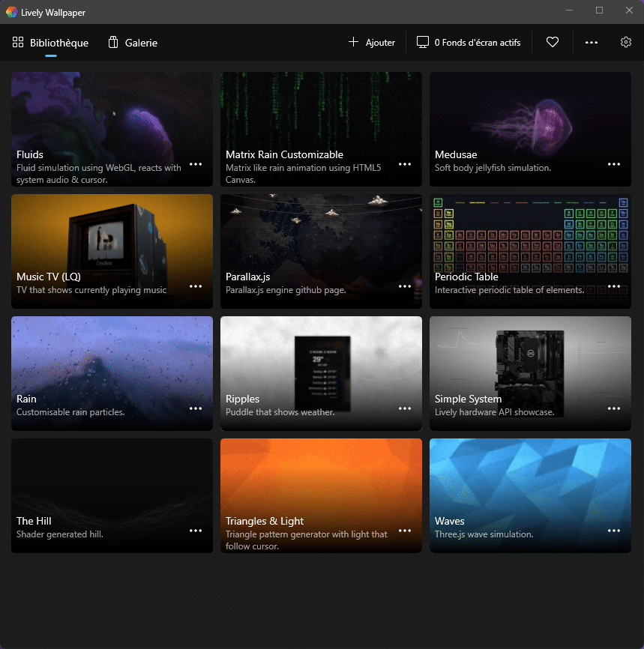Open Parallax.js three-dots menu
Image resolution: width=644 pixels, height=649 pixels.
coord(405,286)
